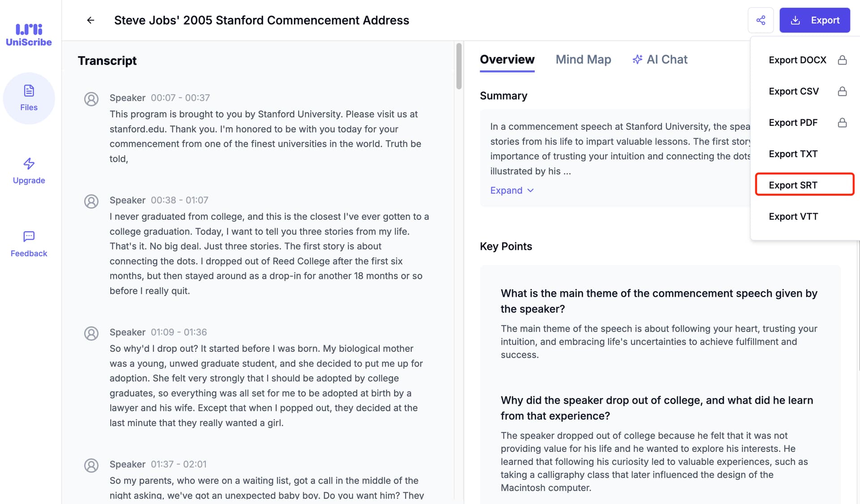
Task: Click the Feedback chat icon
Action: pos(28,237)
